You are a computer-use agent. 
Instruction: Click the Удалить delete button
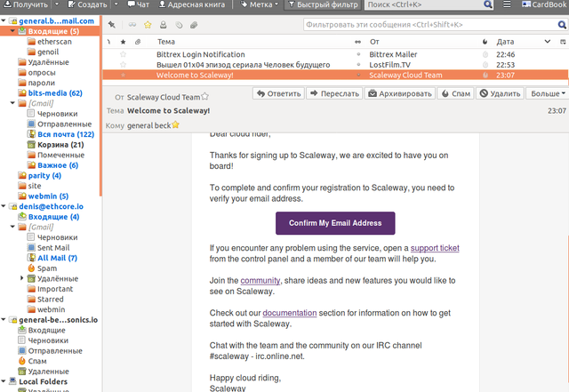500,93
